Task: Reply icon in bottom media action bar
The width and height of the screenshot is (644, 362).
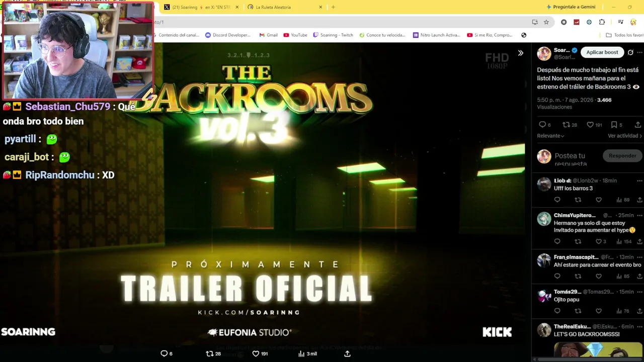Action: pos(164,354)
